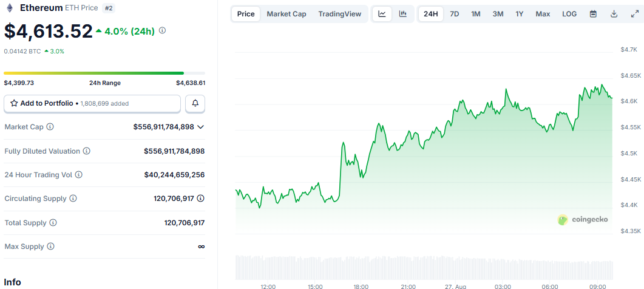Show Total Supply info icon
644x289 pixels.
(x=53, y=223)
